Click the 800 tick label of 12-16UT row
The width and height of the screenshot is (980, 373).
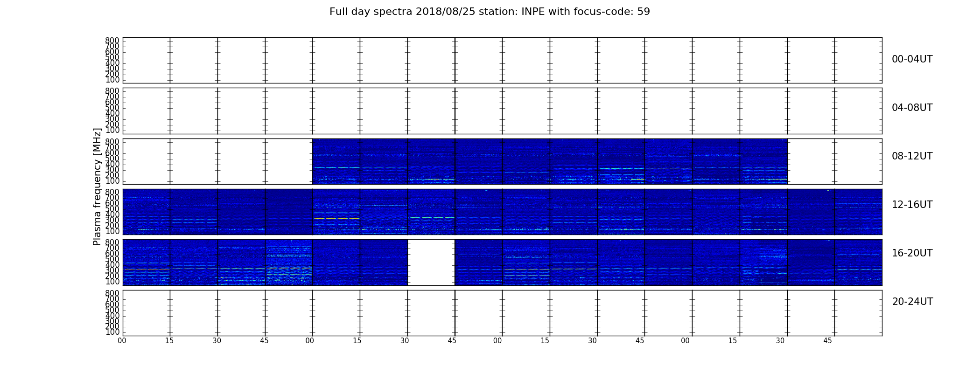click(x=112, y=192)
